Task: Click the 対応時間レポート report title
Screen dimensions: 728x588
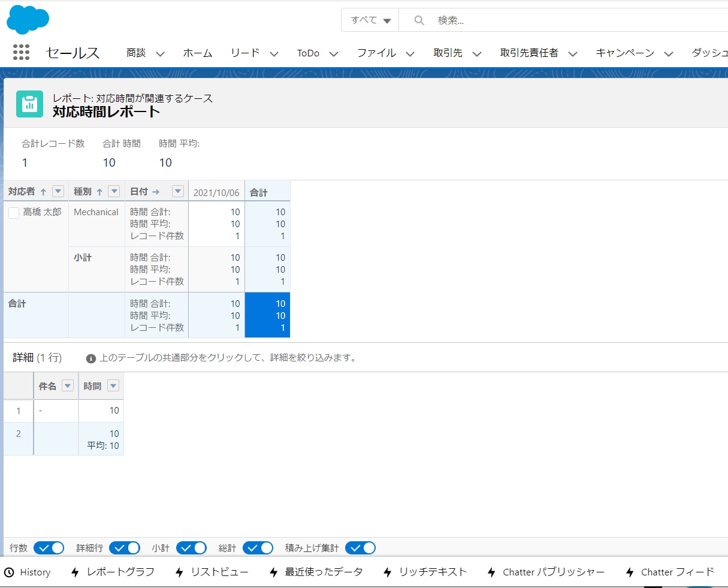Action: 106,111
